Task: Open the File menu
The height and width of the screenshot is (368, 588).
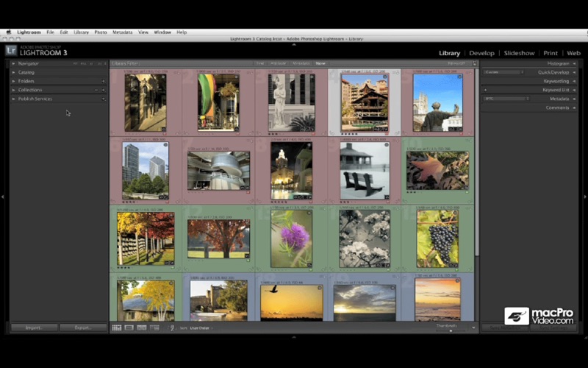Action: (50, 32)
